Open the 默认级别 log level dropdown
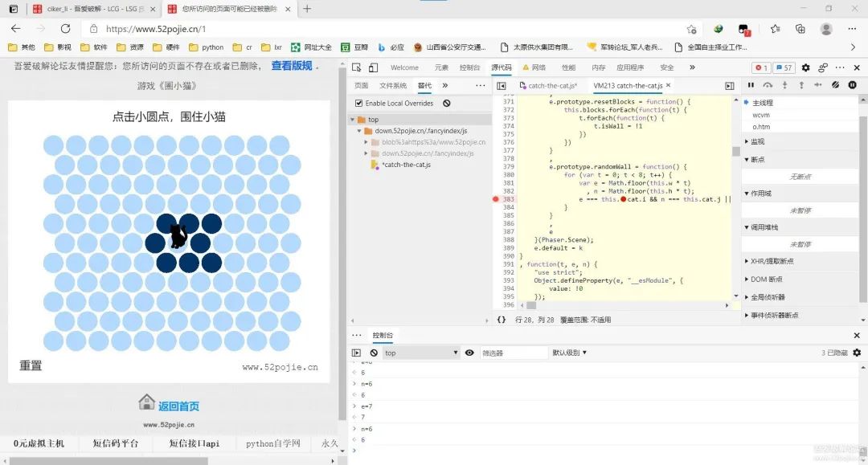The width and height of the screenshot is (868, 465). 569,353
